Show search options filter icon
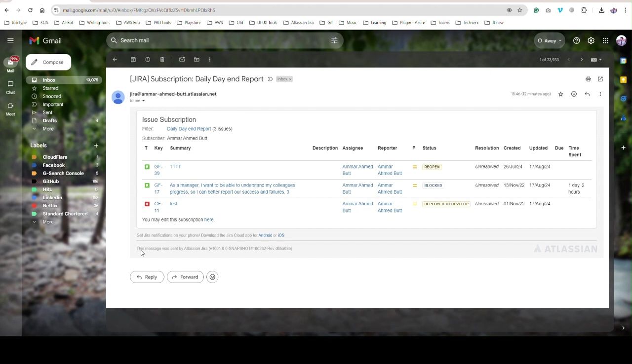This screenshot has width=632, height=364. click(334, 40)
